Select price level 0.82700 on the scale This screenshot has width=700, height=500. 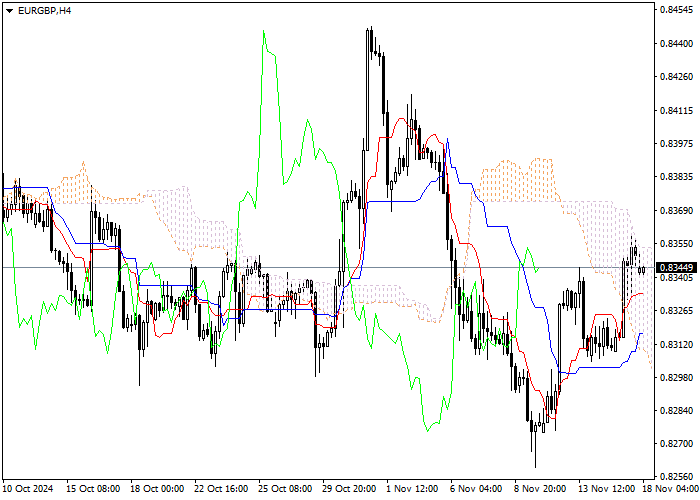tap(677, 444)
